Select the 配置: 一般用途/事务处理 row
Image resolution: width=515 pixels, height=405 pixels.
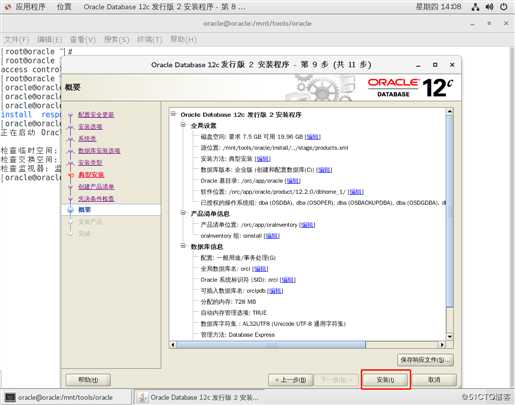coord(238,258)
